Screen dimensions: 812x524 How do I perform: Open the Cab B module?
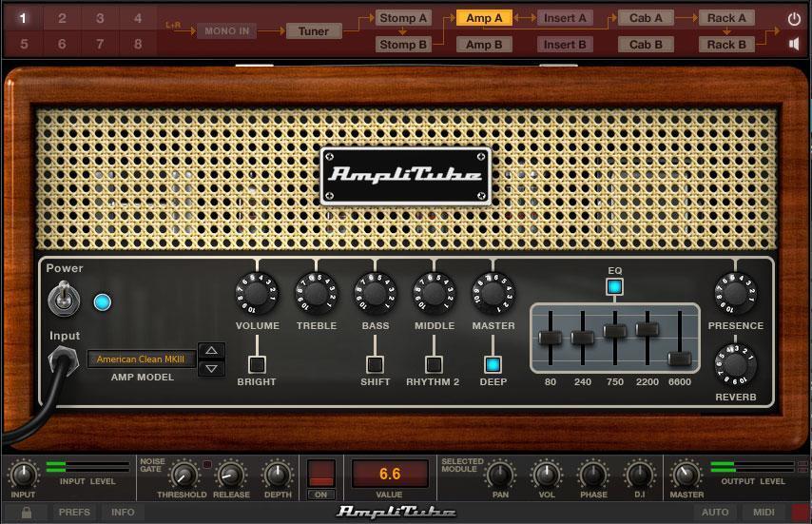(646, 45)
